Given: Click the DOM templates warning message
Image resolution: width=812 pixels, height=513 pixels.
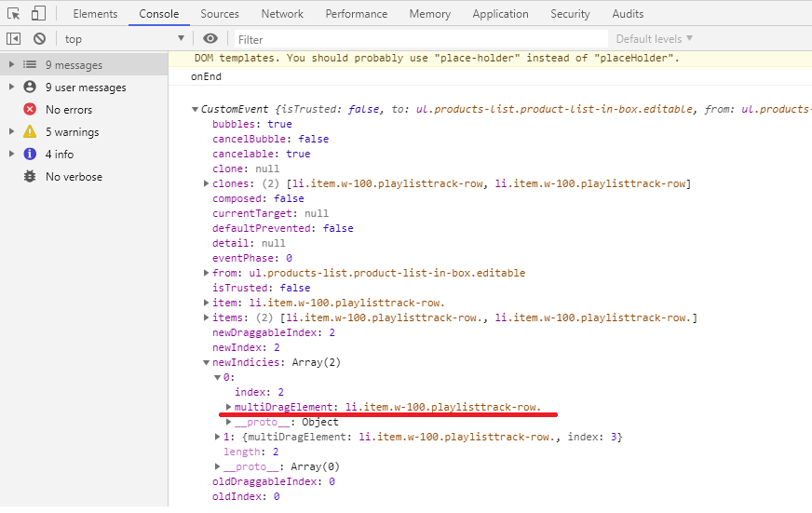Looking at the screenshot, I should [437, 58].
